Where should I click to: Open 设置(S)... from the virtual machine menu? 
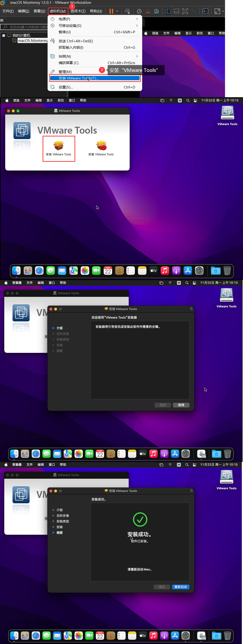click(95, 87)
